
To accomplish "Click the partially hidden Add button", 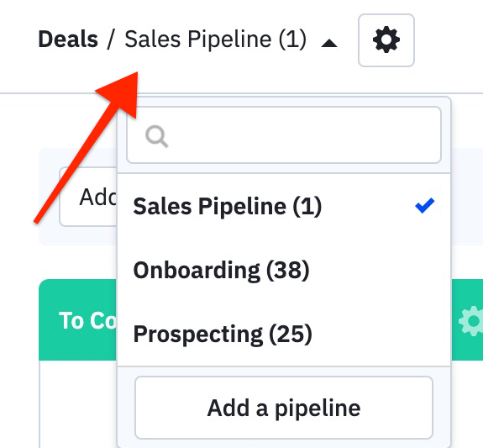I will click(88, 197).
